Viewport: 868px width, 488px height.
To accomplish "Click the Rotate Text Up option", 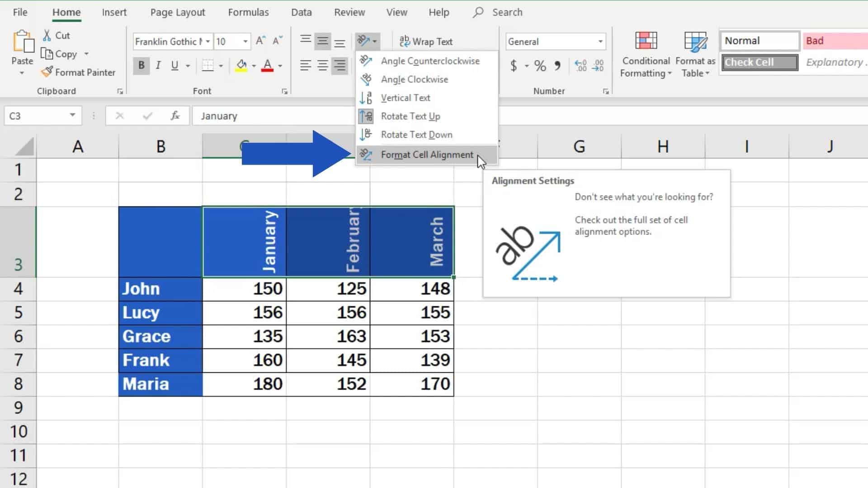I will click(411, 116).
